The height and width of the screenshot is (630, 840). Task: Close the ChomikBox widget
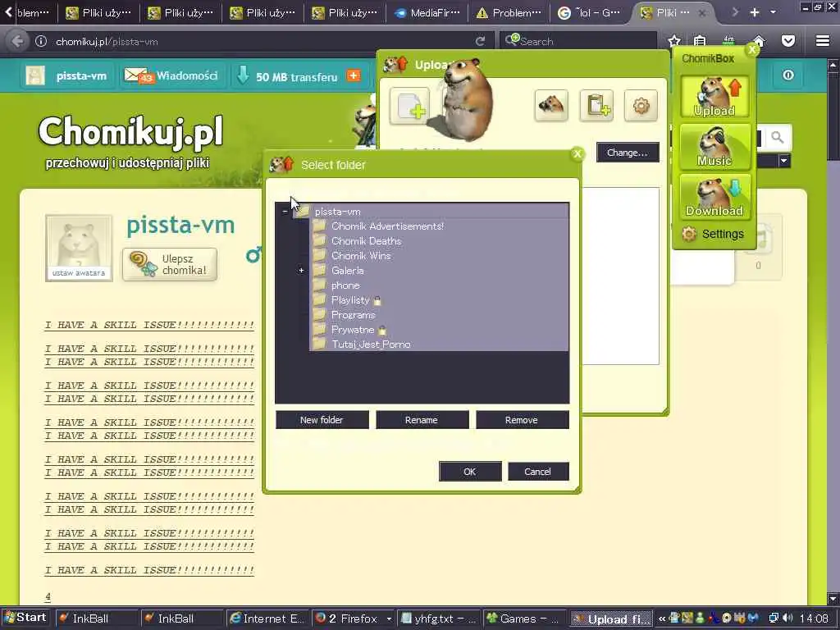[x=753, y=49]
